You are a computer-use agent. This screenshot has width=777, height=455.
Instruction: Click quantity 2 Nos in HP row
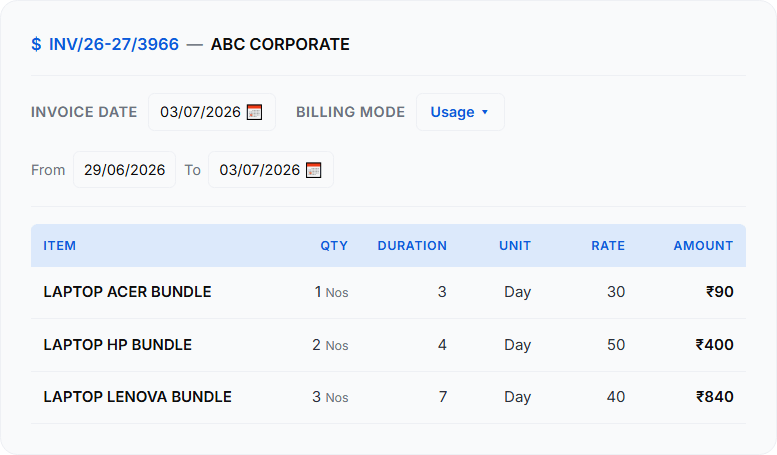click(330, 345)
